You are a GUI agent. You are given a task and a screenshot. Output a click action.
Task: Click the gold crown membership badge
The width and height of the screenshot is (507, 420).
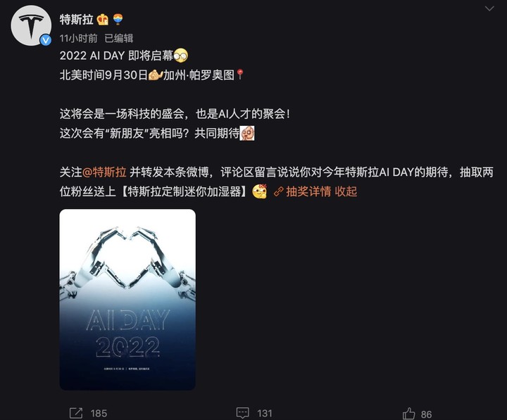click(x=103, y=20)
